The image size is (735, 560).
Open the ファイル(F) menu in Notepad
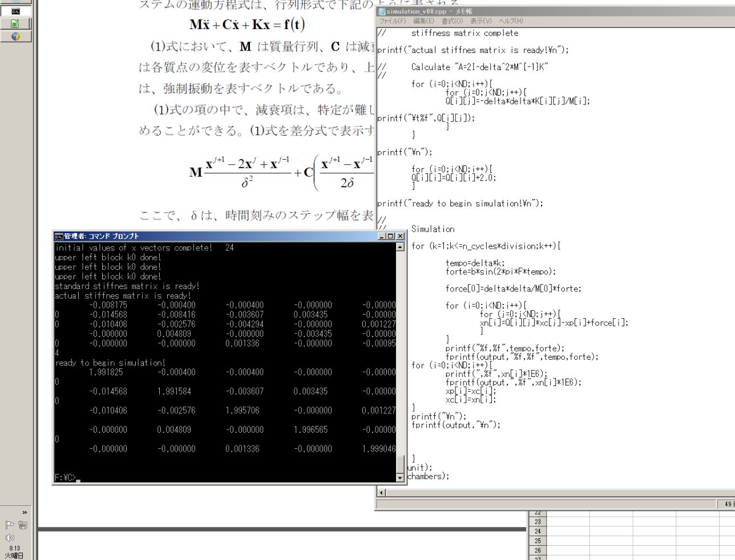(x=393, y=21)
